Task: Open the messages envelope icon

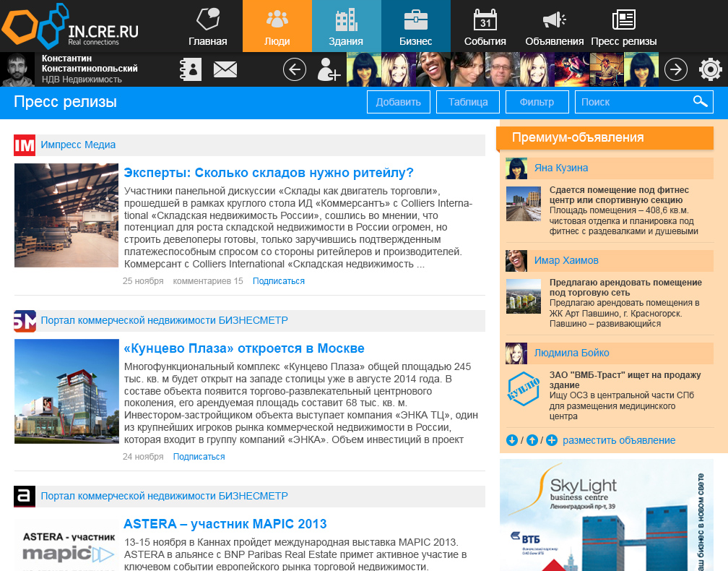Action: [x=225, y=69]
